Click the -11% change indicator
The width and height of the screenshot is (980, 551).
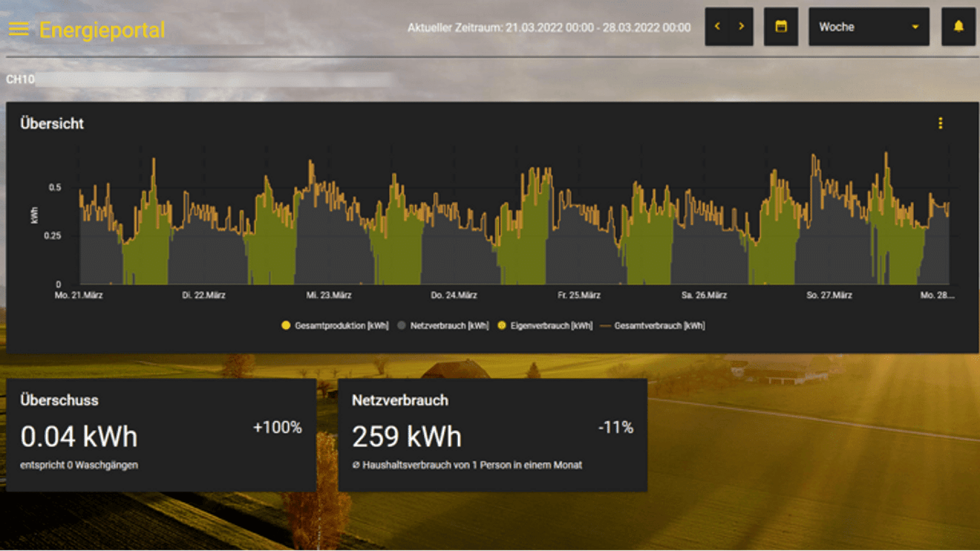click(x=616, y=428)
